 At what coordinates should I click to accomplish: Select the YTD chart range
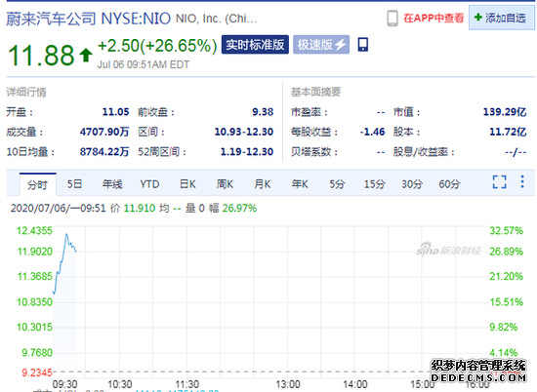tap(149, 184)
